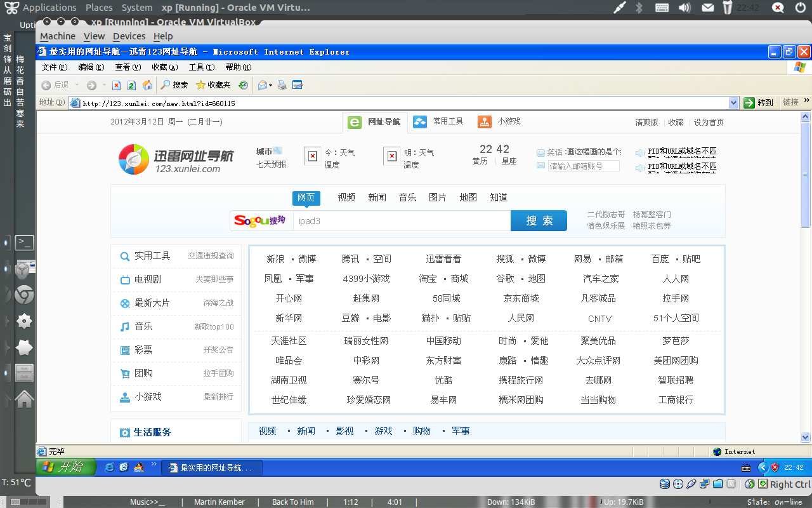812x508 pixels.
Task: Open the Back button history dropdown
Action: point(77,85)
